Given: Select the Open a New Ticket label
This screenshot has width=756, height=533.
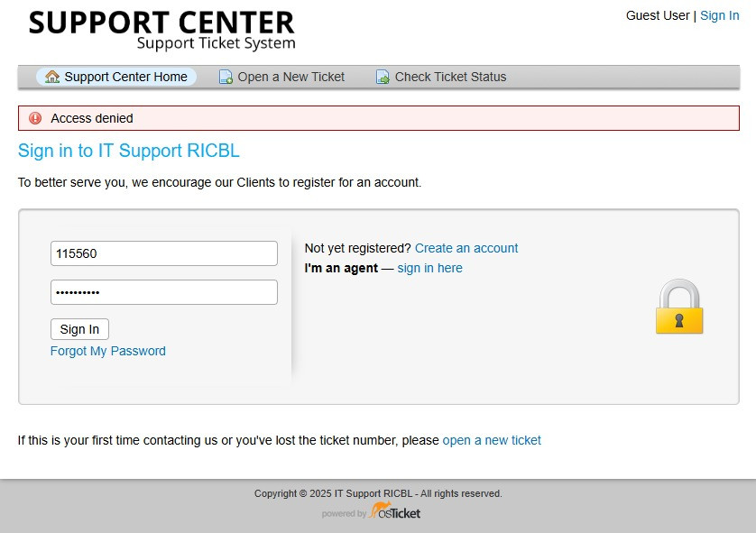Looking at the screenshot, I should [x=290, y=77].
